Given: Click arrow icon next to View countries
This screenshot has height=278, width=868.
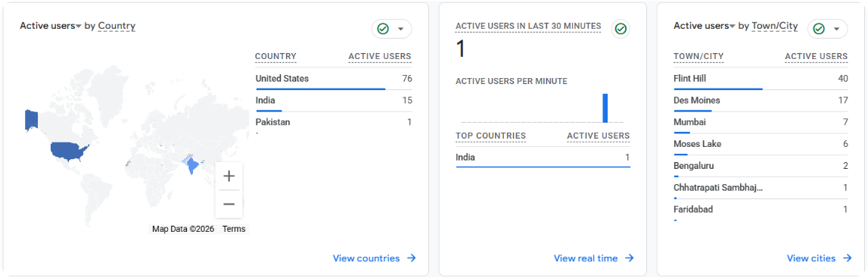Looking at the screenshot, I should (412, 258).
